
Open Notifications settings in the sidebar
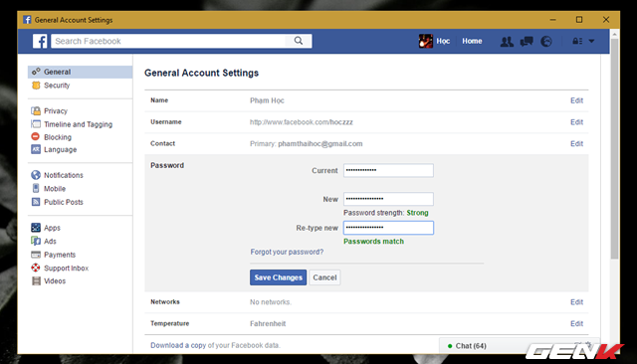click(x=64, y=175)
